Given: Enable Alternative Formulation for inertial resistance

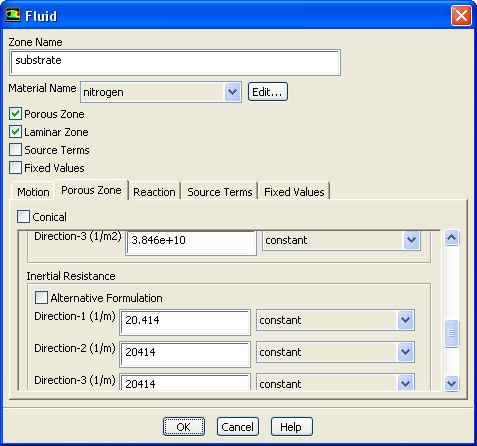Looking at the screenshot, I should click(41, 298).
